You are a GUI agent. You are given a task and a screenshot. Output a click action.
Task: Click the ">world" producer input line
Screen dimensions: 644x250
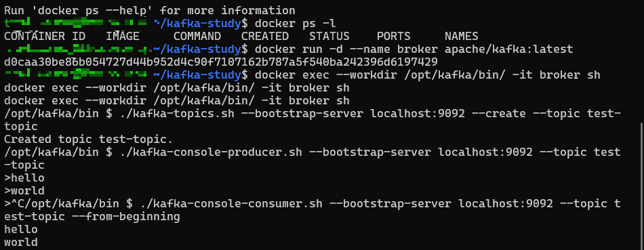[x=24, y=191]
